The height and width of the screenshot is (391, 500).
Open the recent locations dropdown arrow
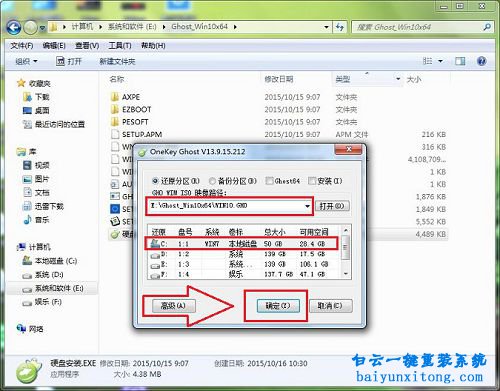pyautogui.click(x=42, y=28)
